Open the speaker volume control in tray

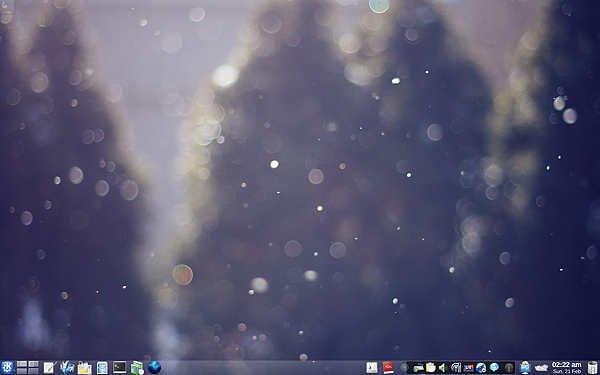pyautogui.click(x=443, y=368)
